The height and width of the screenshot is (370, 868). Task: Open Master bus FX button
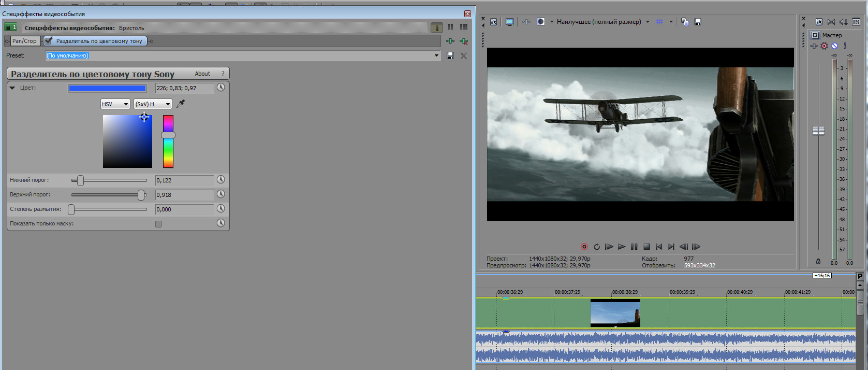pos(814,46)
